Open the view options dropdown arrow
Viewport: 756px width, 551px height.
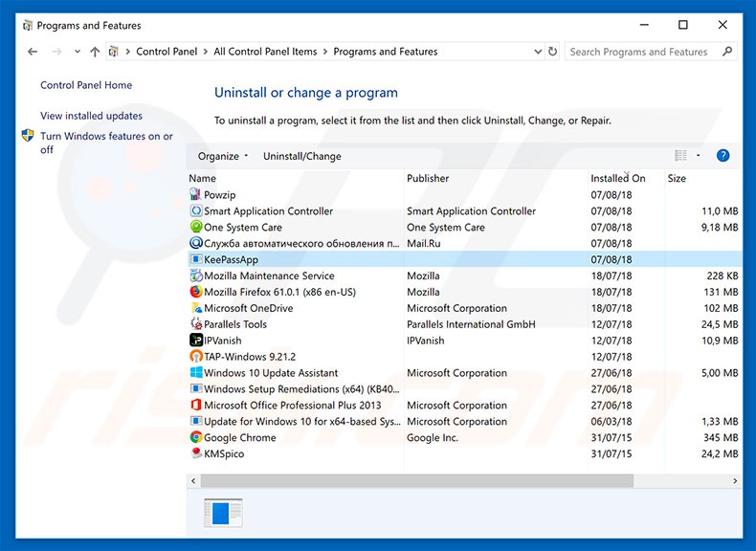click(698, 155)
